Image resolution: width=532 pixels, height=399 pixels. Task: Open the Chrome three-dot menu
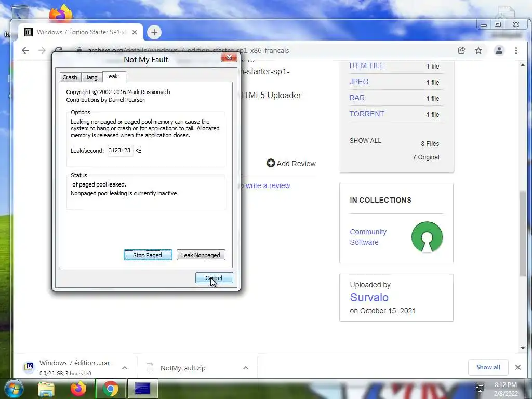click(516, 50)
